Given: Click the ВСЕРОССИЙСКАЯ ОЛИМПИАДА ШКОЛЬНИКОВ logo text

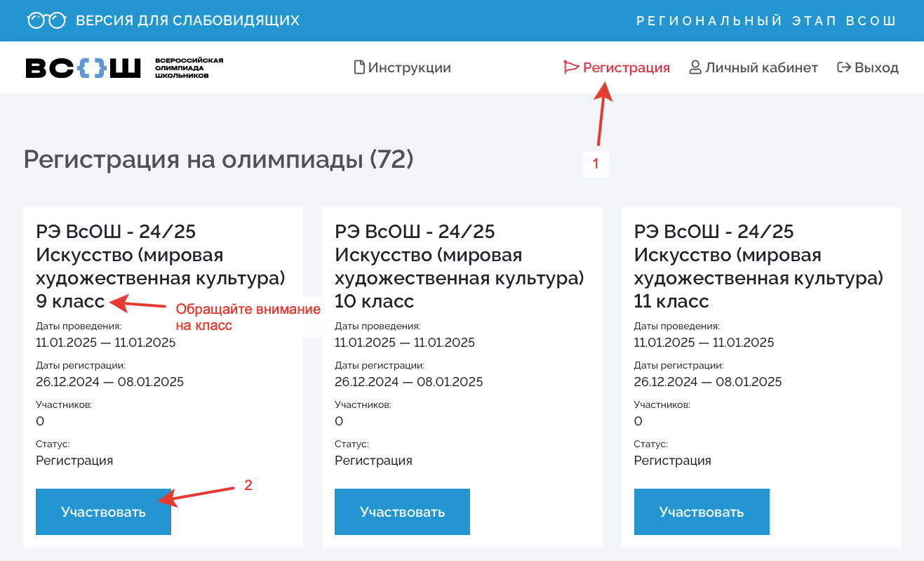Looking at the screenshot, I should click(x=189, y=68).
